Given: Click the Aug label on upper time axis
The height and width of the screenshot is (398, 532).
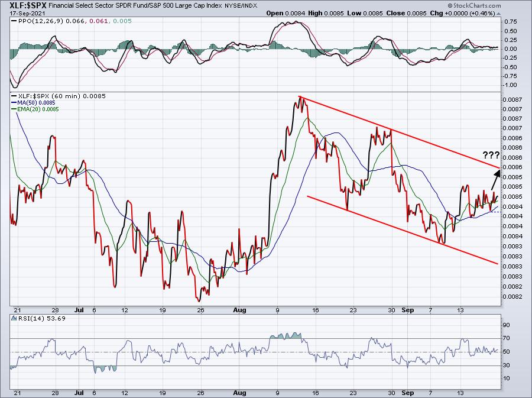Looking at the screenshot, I should click(240, 310).
